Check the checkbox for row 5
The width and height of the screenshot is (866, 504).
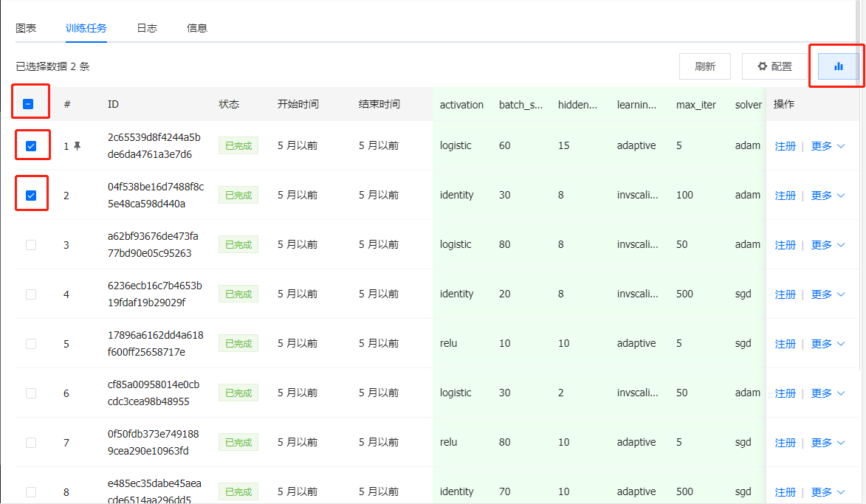tap(31, 343)
